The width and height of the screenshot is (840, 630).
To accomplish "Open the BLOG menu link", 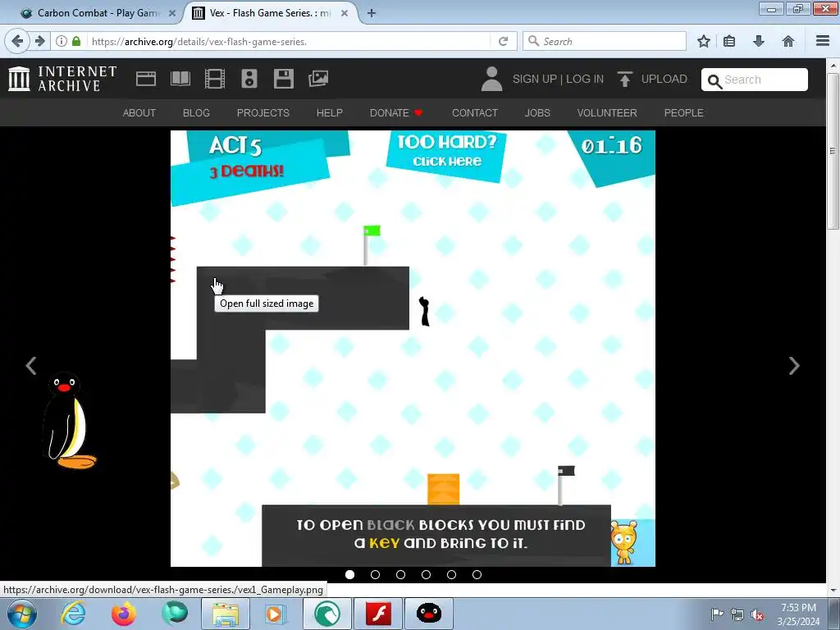I will 196,113.
